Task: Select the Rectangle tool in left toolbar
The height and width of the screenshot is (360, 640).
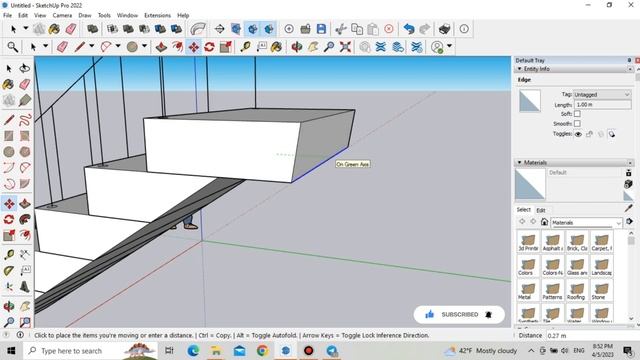Action: point(9,136)
